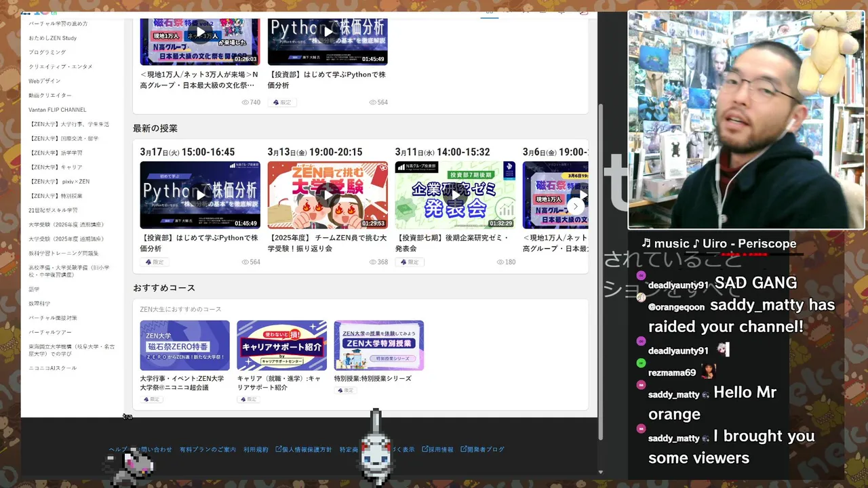Open 有料プランのご案内 footer link
This screenshot has width=868, height=488.
[208, 449]
